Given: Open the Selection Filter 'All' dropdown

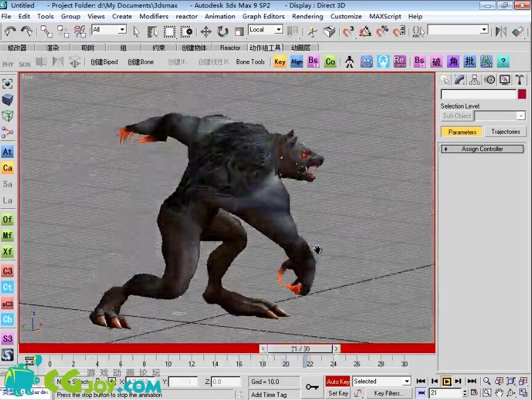Looking at the screenshot, I should (x=109, y=30).
